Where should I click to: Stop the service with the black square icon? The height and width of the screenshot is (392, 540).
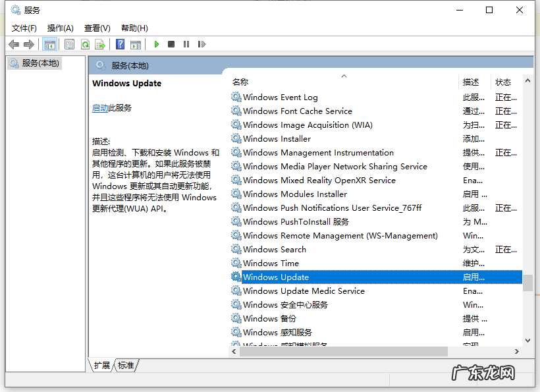pos(171,43)
